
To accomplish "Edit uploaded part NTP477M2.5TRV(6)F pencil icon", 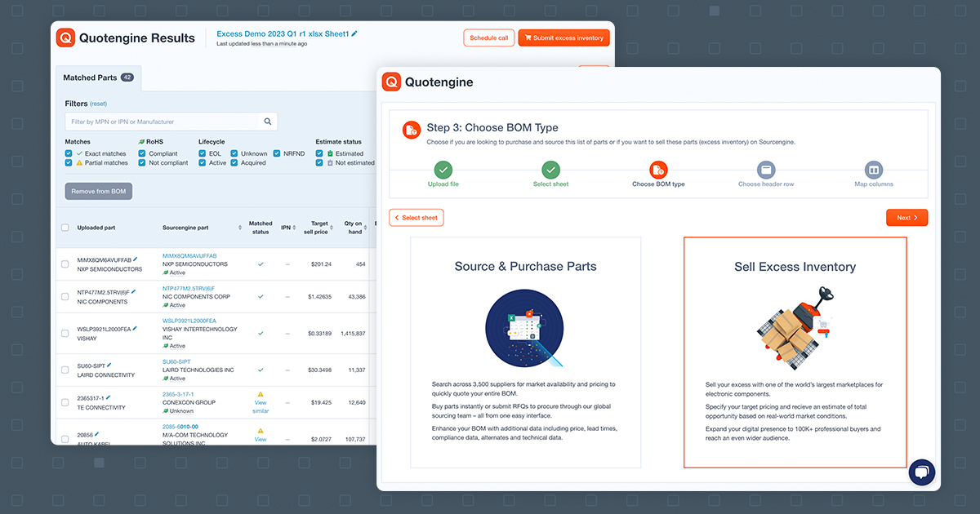I will pos(131,292).
